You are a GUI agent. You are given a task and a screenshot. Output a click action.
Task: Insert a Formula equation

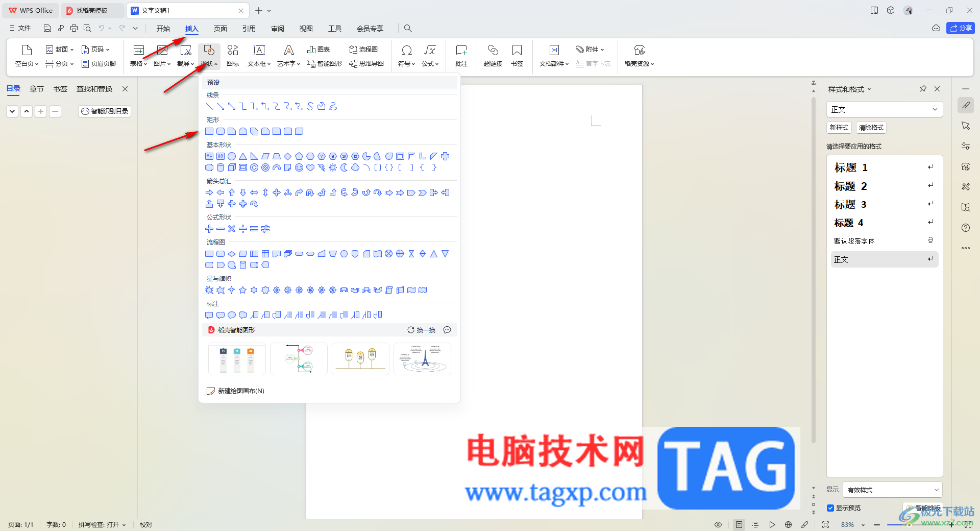pos(430,56)
